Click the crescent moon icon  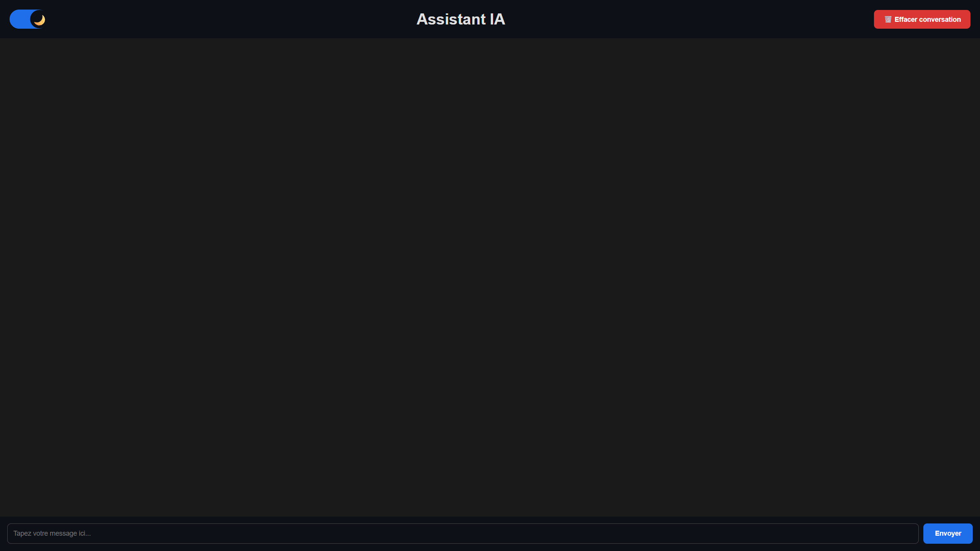[39, 20]
